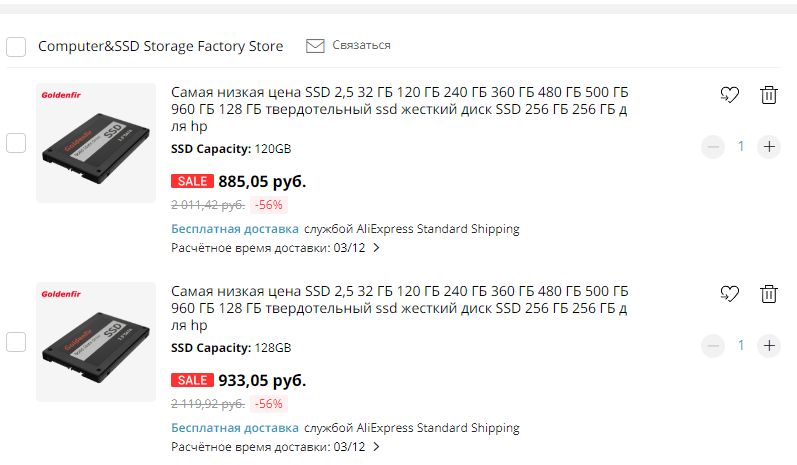Increase quantity of 120GB SSD
The image size is (797, 465).
click(x=768, y=146)
